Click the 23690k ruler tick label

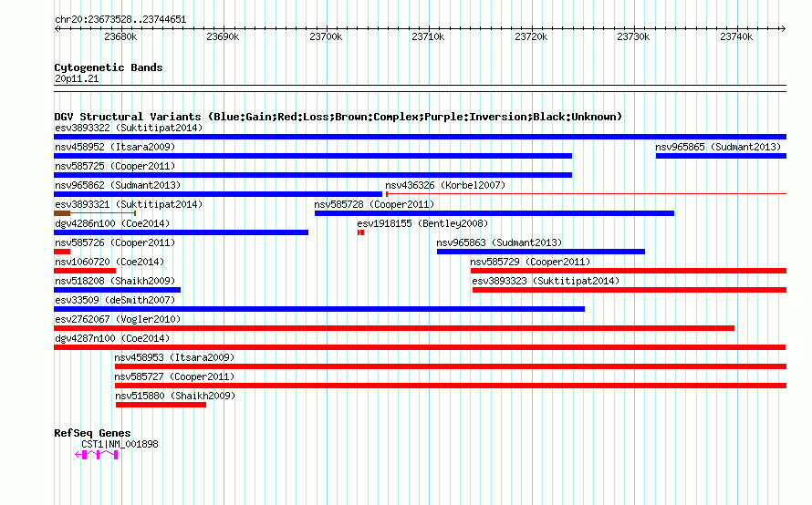point(223,36)
